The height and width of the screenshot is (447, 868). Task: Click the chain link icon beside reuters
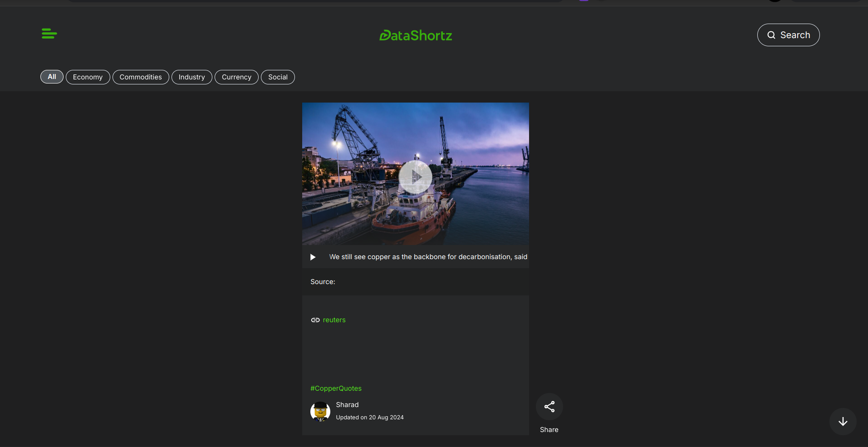[315, 320]
